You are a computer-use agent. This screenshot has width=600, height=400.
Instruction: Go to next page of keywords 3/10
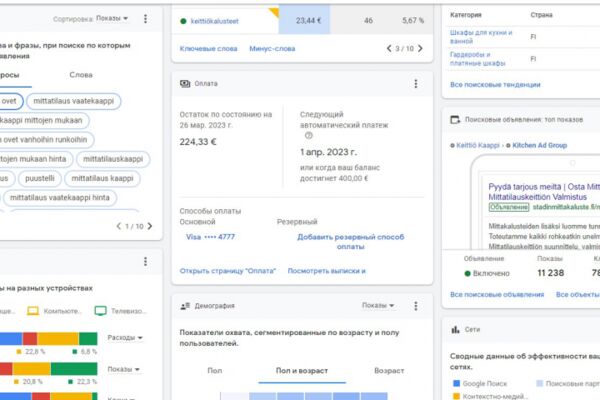(x=421, y=49)
